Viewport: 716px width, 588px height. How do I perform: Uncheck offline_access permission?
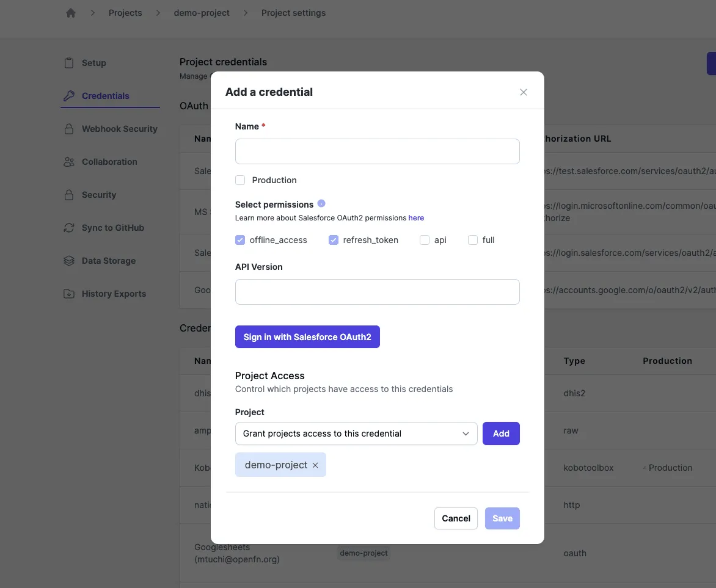[x=240, y=240]
